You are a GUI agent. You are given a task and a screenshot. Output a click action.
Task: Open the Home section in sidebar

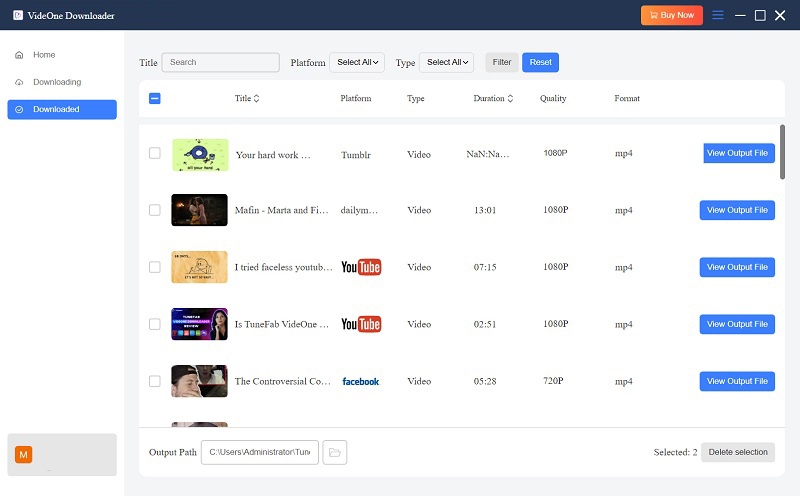tap(44, 55)
